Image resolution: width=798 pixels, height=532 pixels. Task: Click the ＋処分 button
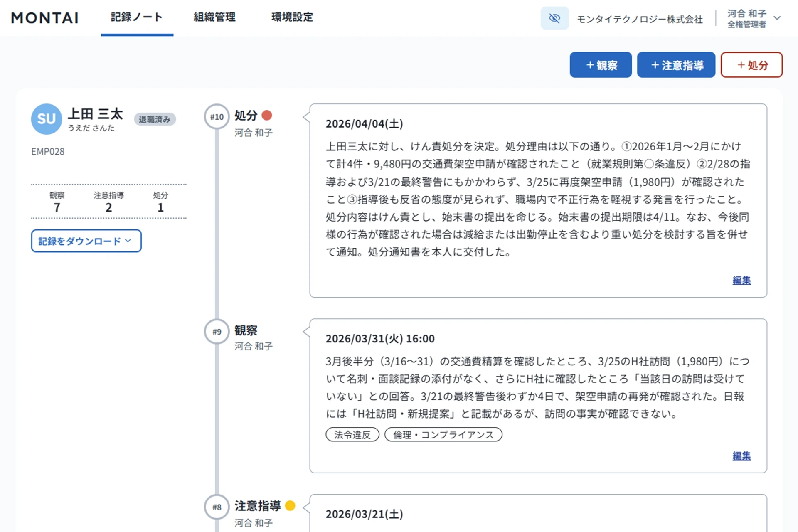pos(751,65)
